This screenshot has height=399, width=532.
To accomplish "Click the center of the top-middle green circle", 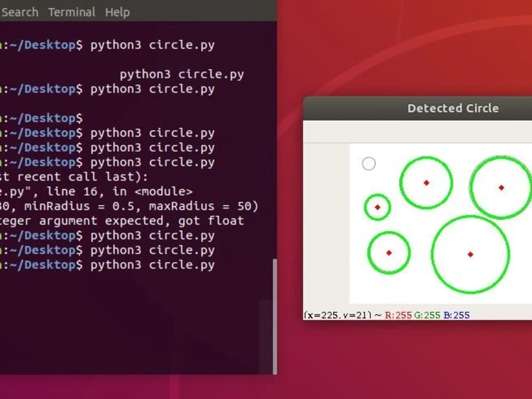I will [x=427, y=182].
